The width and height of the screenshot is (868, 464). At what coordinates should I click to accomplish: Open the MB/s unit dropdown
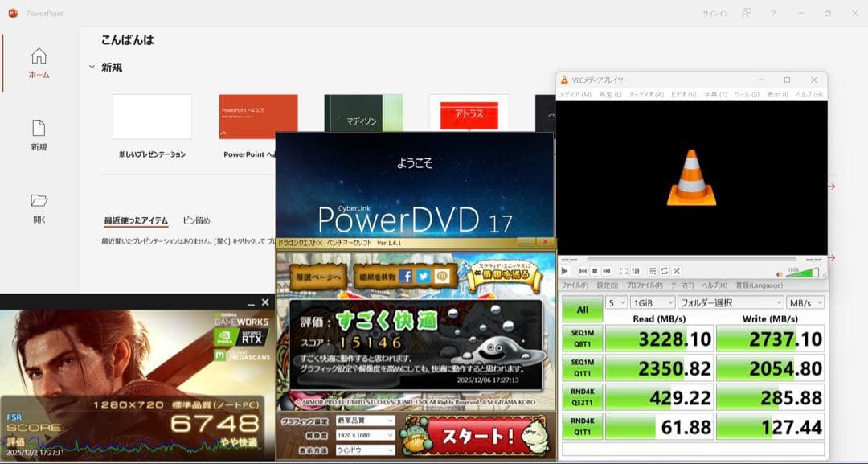[805, 303]
